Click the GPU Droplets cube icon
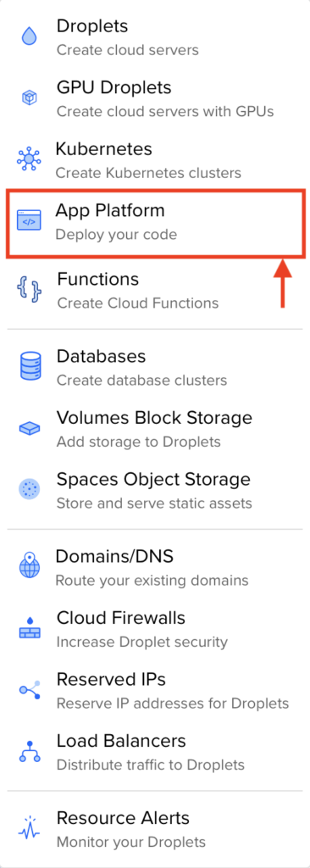This screenshot has height=868, width=310. tap(29, 98)
